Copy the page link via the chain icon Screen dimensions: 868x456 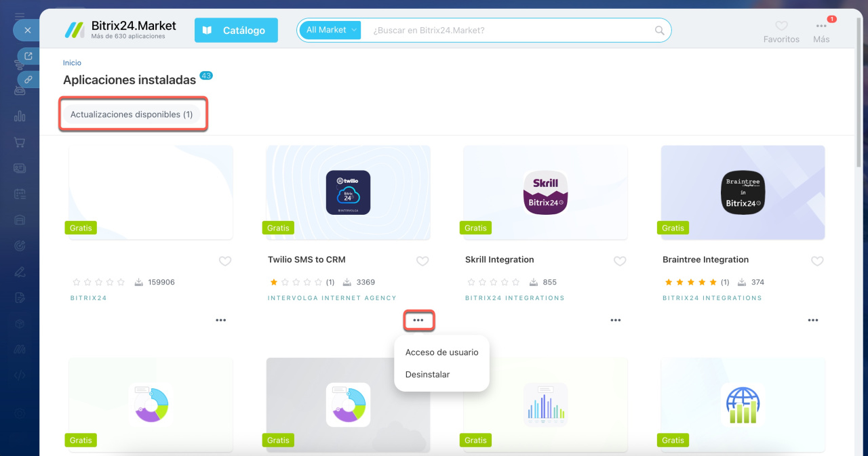click(x=28, y=79)
